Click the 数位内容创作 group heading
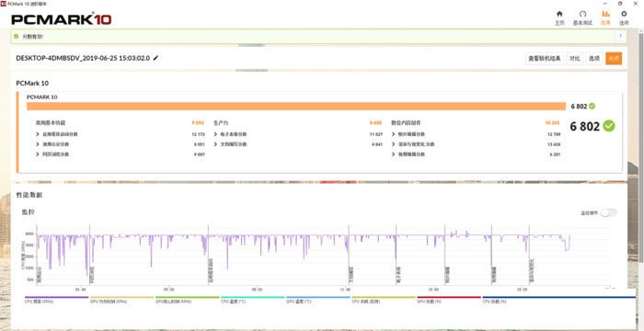The width and height of the screenshot is (644, 331). click(x=406, y=123)
